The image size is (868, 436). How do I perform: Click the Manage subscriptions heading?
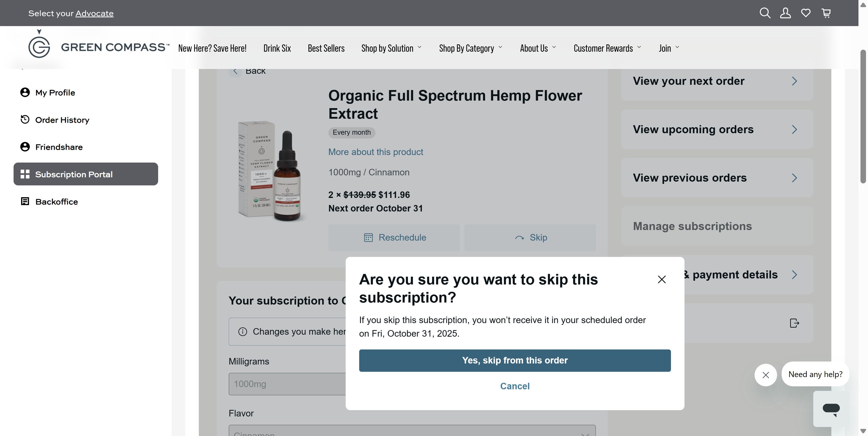pyautogui.click(x=693, y=226)
